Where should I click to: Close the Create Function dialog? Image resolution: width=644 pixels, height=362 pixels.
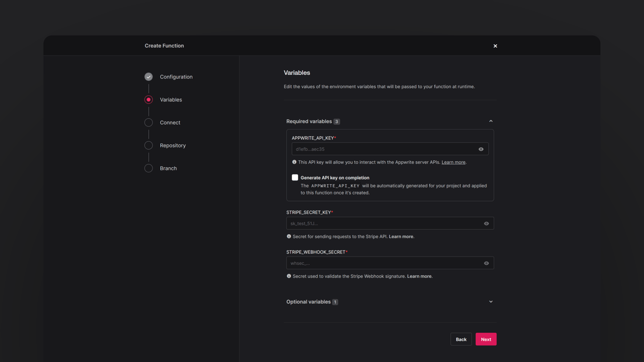click(x=495, y=46)
